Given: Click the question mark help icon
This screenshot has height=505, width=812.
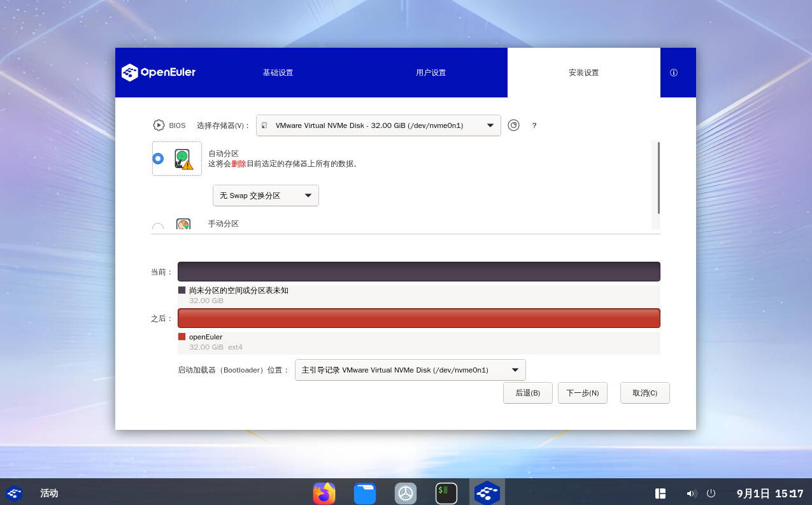Looking at the screenshot, I should tap(534, 125).
